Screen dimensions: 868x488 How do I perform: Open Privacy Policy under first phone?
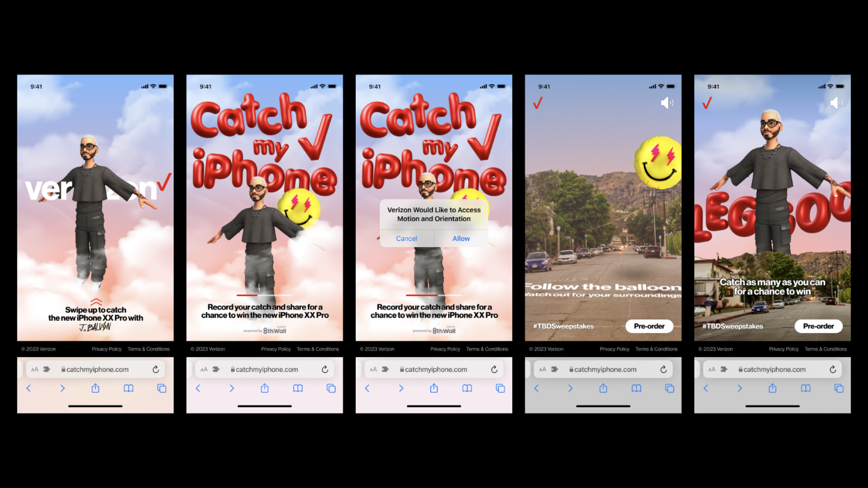coord(107,349)
